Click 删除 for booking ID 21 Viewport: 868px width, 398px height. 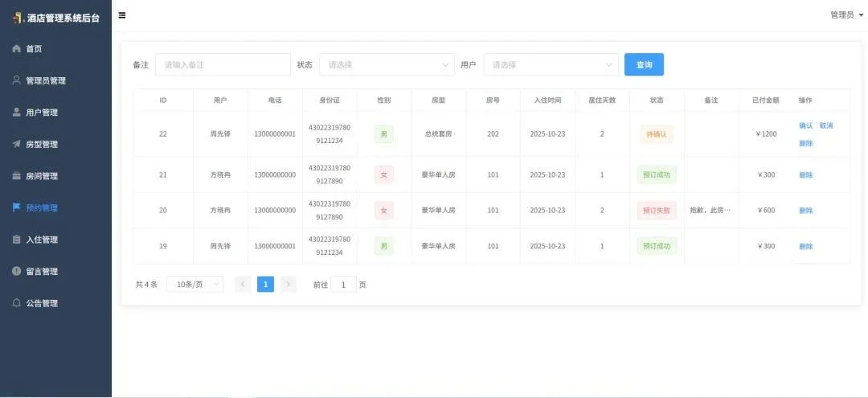point(805,175)
